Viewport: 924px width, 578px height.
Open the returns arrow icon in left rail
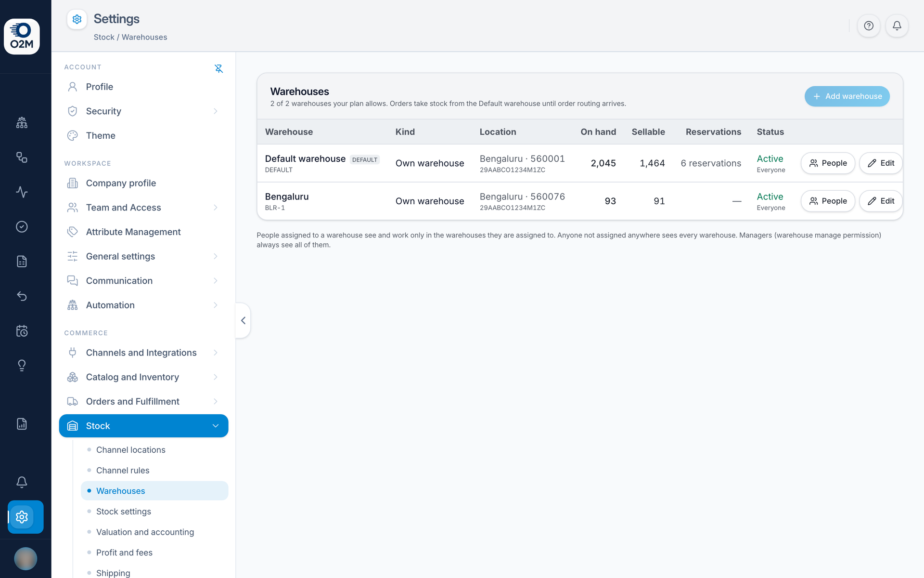click(x=22, y=296)
